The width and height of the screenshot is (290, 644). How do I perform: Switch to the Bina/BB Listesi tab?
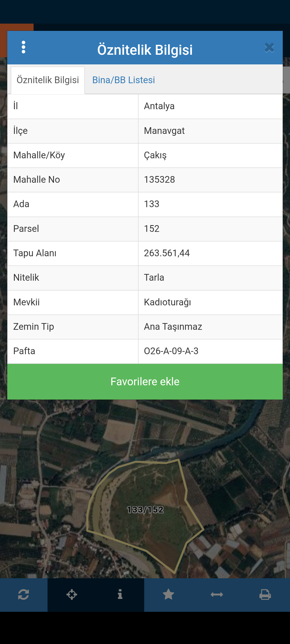click(124, 80)
